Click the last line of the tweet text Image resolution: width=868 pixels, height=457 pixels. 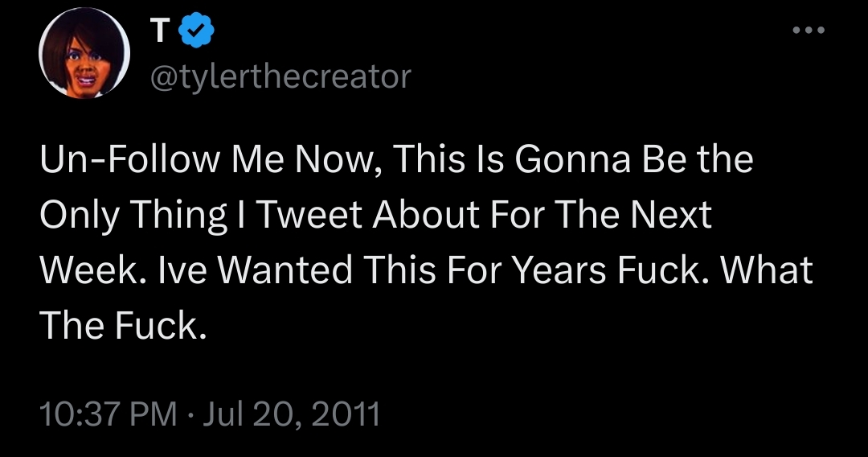coord(119,326)
